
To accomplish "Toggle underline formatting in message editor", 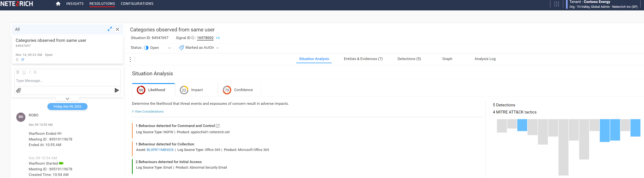I will (24, 72).
